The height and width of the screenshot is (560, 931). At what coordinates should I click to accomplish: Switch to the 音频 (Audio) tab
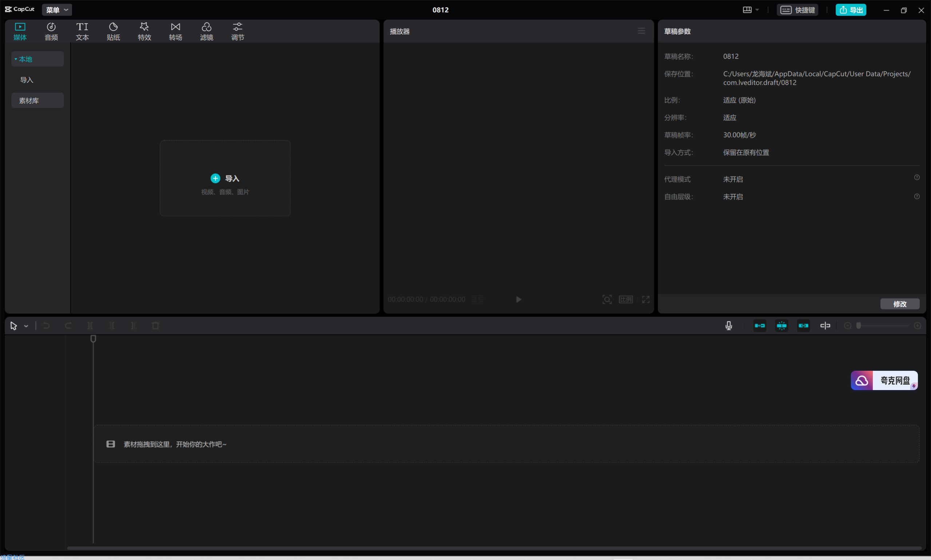51,31
